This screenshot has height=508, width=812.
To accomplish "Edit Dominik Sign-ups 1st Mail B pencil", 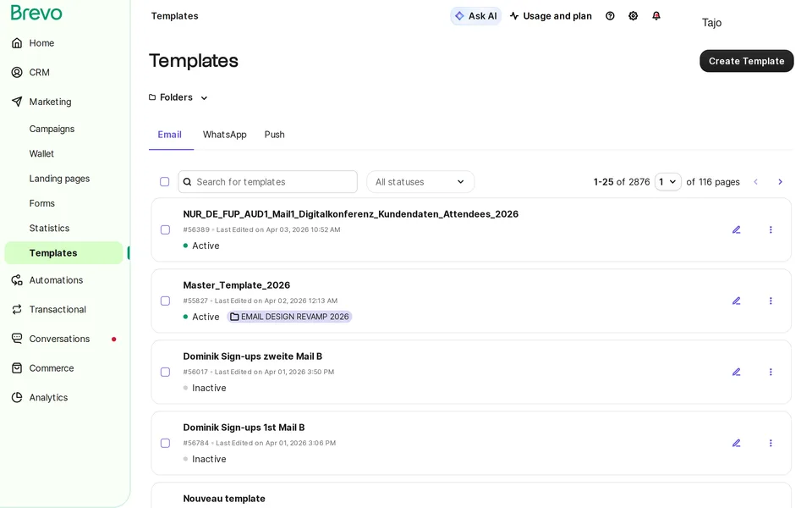I will [737, 443].
